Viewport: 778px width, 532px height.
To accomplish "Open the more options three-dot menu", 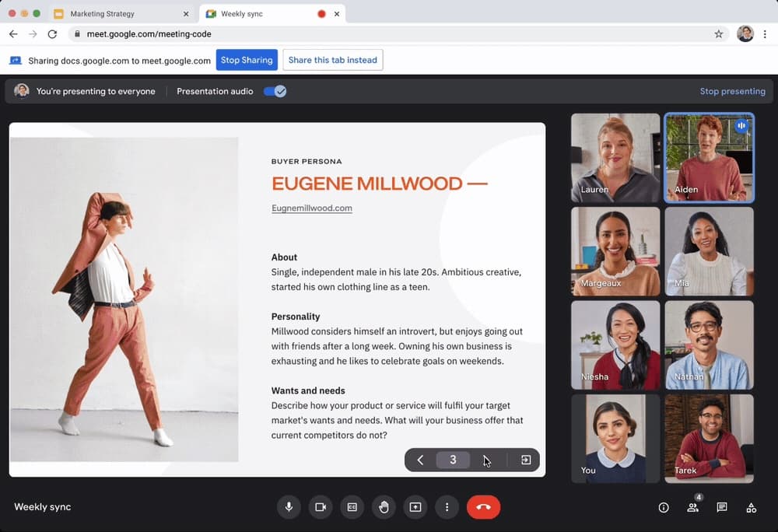I will (x=447, y=507).
